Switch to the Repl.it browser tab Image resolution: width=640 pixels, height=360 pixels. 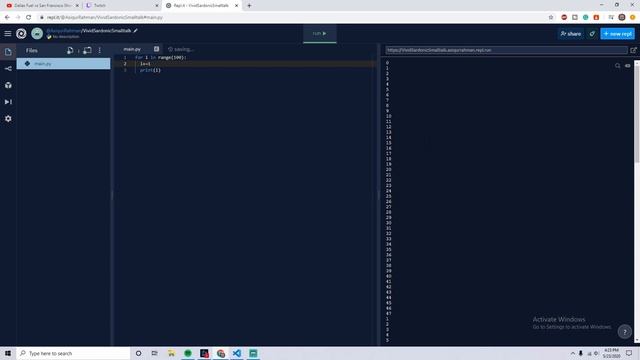pos(202,6)
